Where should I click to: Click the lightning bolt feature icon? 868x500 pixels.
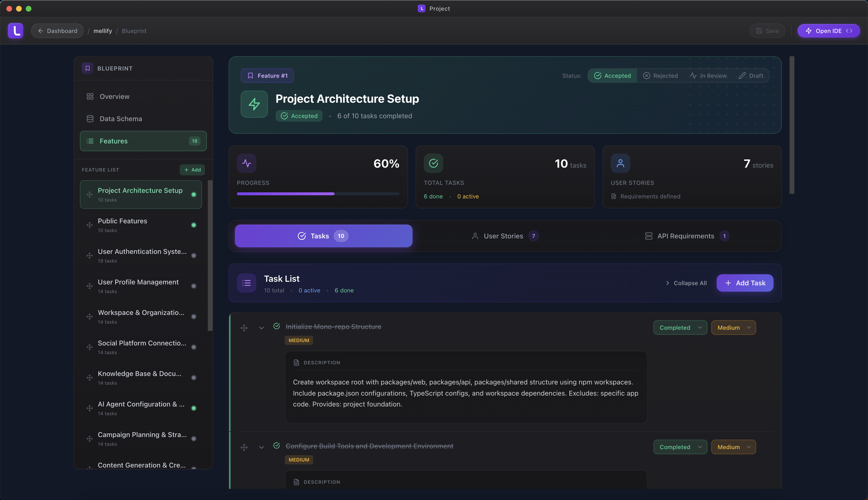pyautogui.click(x=254, y=104)
